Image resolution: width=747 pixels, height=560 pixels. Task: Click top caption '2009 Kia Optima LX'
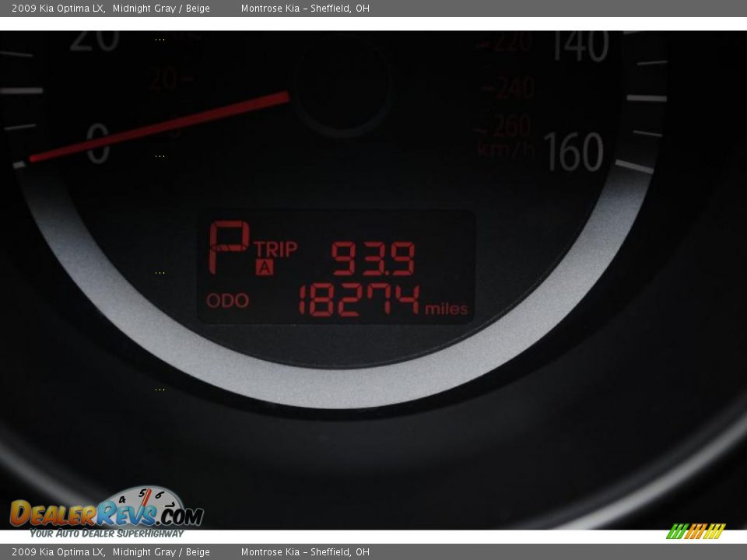58,8
